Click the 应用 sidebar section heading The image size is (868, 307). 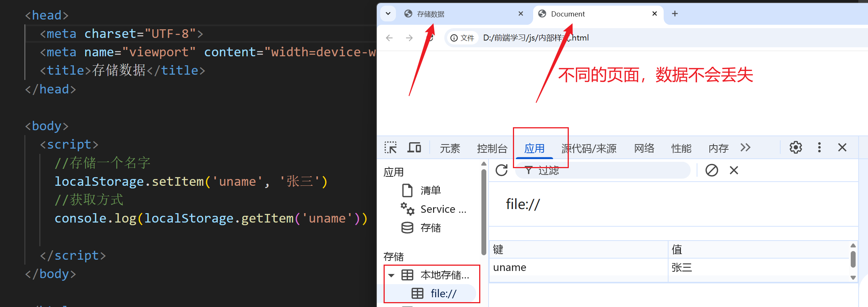(394, 172)
